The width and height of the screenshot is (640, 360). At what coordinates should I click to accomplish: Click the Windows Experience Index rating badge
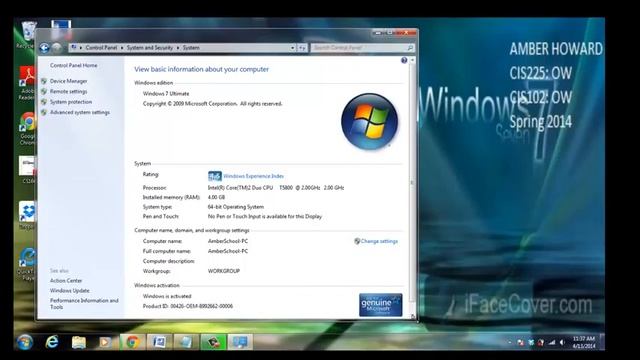(x=215, y=176)
